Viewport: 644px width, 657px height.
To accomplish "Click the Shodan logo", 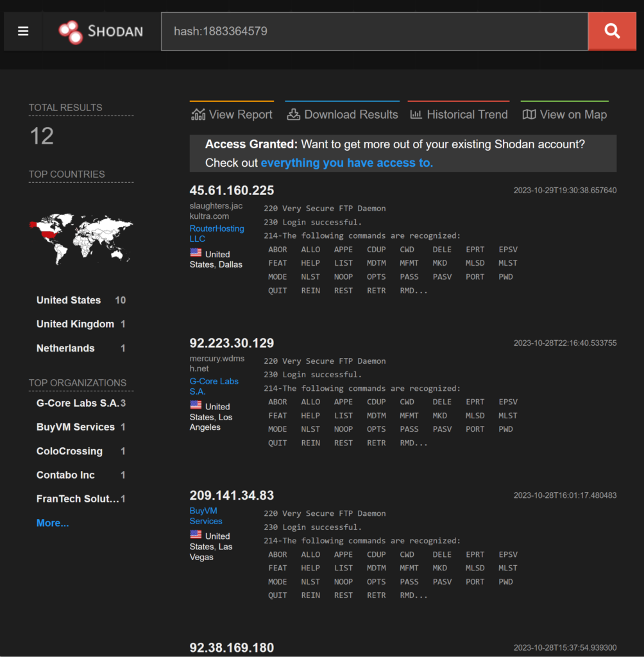I will click(101, 31).
